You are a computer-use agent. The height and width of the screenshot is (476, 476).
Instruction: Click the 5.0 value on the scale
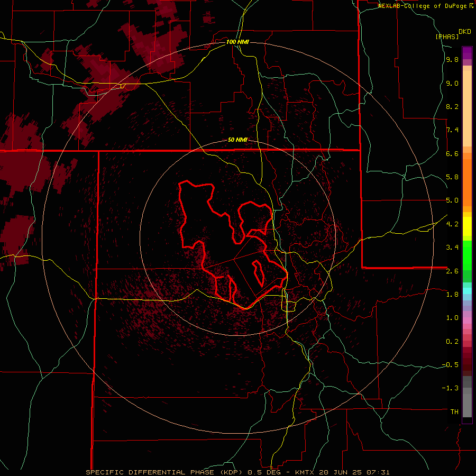point(452,200)
